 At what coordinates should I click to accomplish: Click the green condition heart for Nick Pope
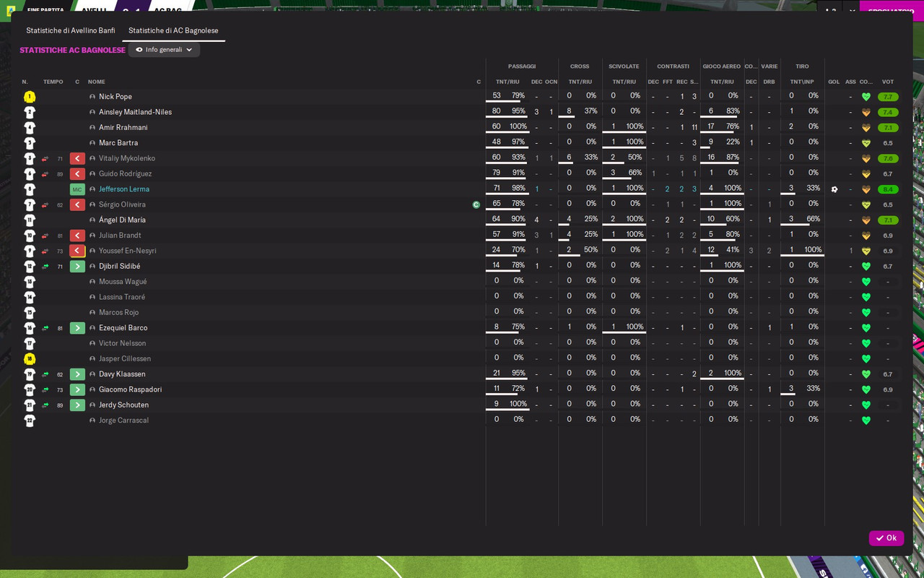866,97
